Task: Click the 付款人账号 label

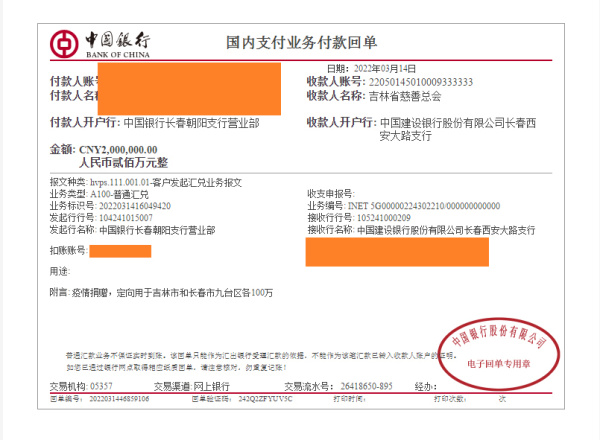Action: (x=74, y=81)
